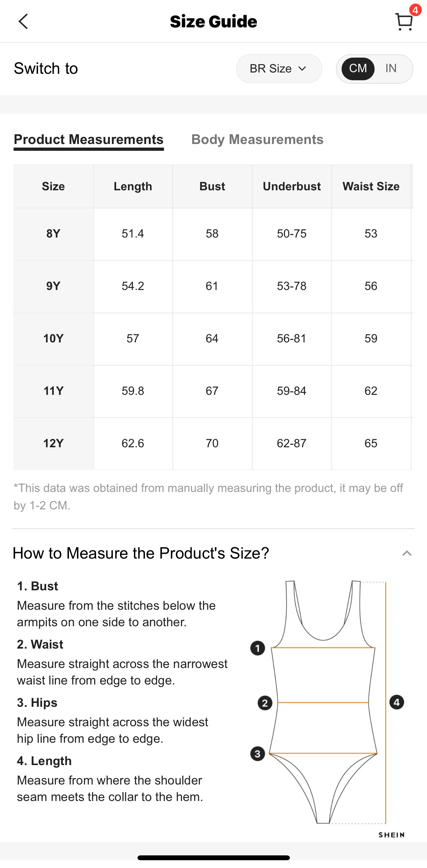Open the shopping cart icon
The image size is (427, 868).
tap(404, 22)
